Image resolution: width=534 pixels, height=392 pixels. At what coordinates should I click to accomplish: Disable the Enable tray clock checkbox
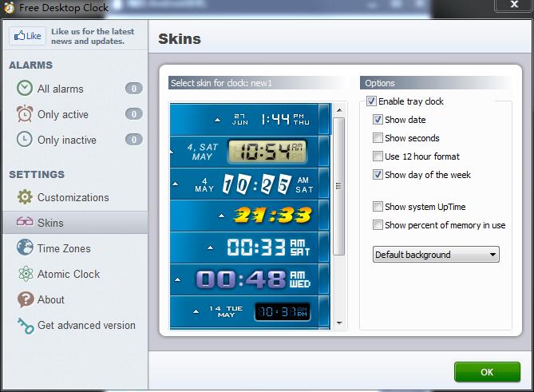[x=371, y=101]
